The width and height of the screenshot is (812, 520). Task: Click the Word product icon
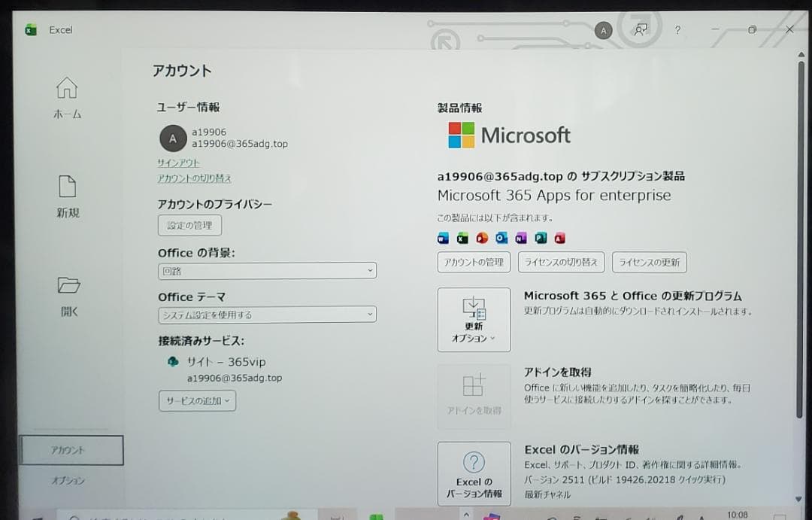click(444, 238)
